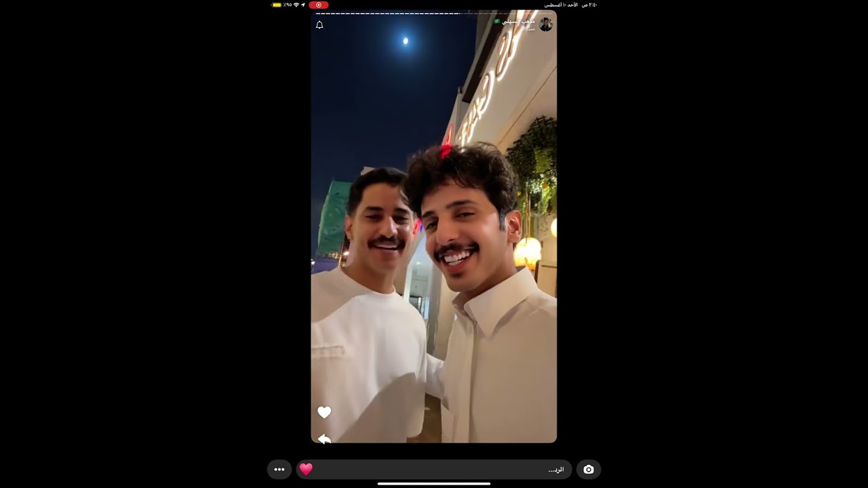Viewport: 868px width, 488px height.
Task: Open the camera button beside reply field
Action: pyautogui.click(x=589, y=469)
